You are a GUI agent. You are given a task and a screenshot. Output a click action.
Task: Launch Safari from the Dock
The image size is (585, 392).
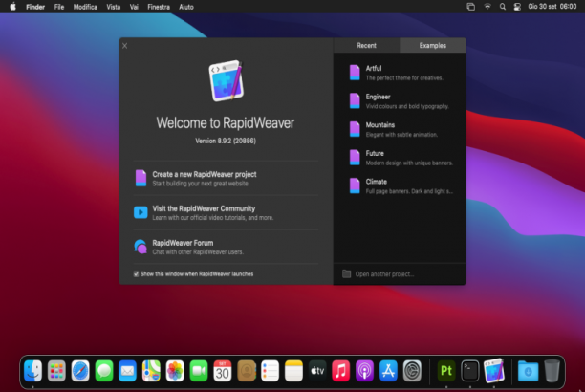click(x=80, y=371)
